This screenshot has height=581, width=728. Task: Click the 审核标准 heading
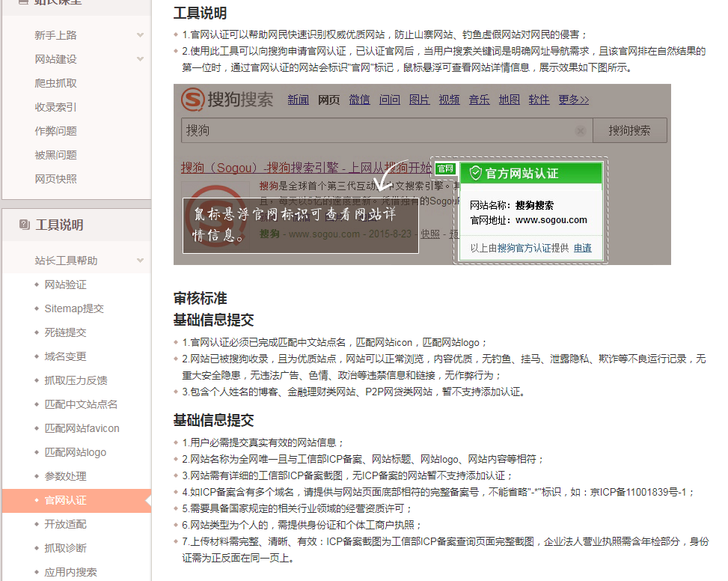[200, 298]
